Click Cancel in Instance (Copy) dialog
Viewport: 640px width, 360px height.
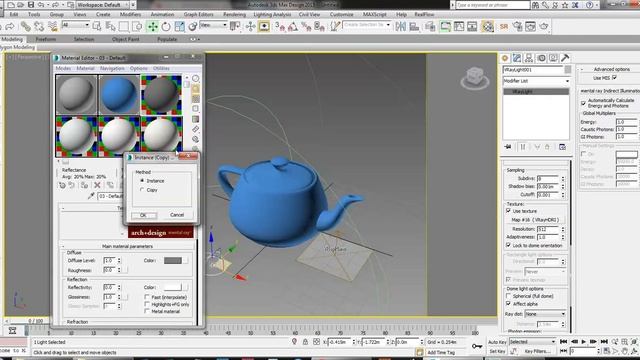[x=177, y=215]
